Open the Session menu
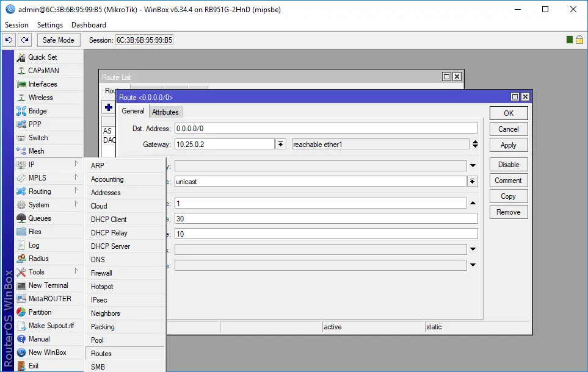The width and height of the screenshot is (588, 372). tap(16, 25)
